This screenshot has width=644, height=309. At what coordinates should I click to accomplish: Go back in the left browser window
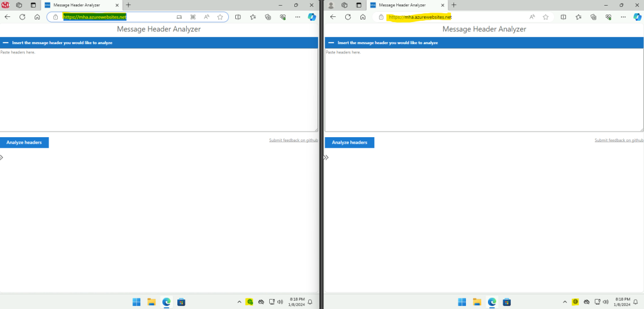(8, 17)
